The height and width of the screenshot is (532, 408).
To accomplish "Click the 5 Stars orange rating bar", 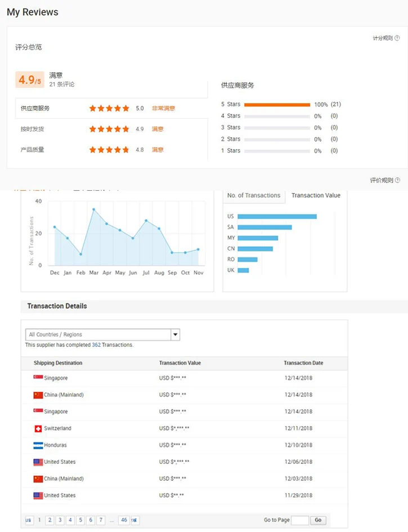I will click(277, 105).
